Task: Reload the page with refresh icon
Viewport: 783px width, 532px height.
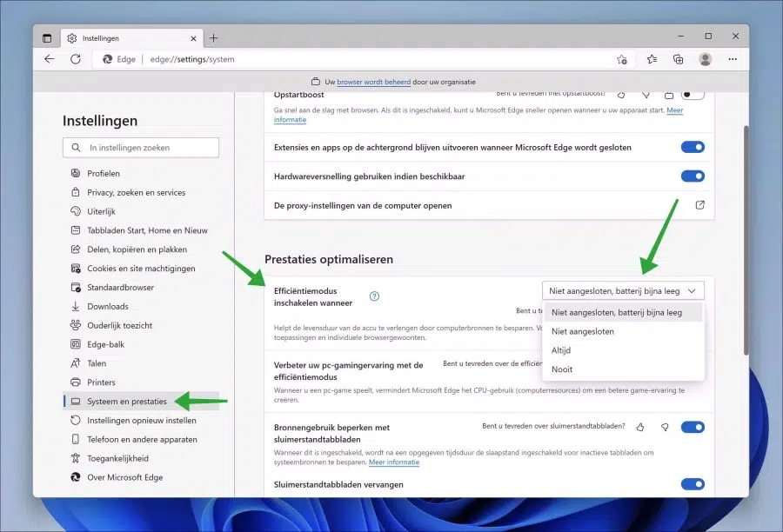Action: pyautogui.click(x=76, y=59)
